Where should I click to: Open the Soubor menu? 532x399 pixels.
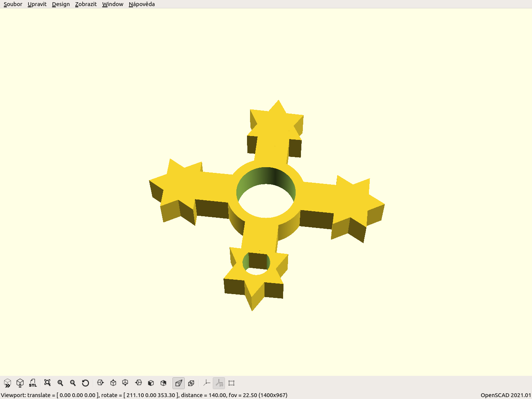13,4
